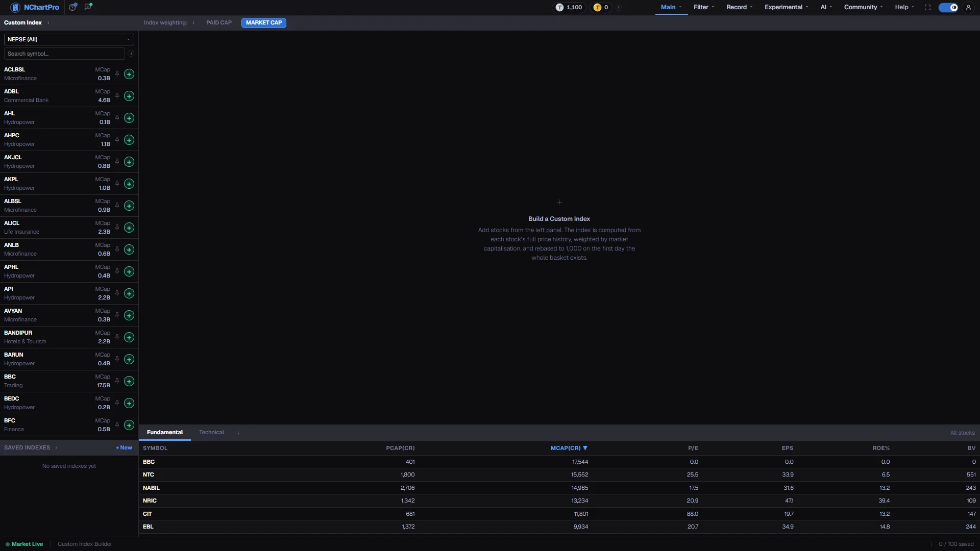This screenshot has width=980, height=551.
Task: Open the Main menu
Action: [x=671, y=7]
